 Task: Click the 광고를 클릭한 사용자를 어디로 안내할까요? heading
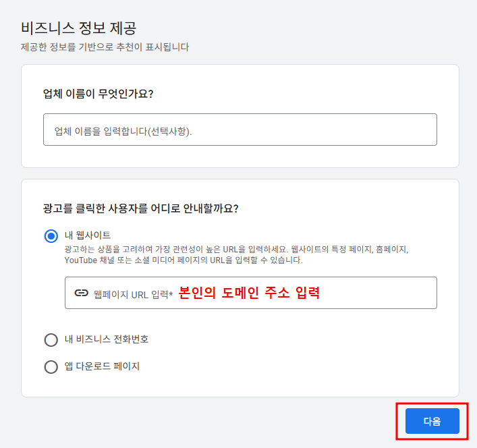140,208
